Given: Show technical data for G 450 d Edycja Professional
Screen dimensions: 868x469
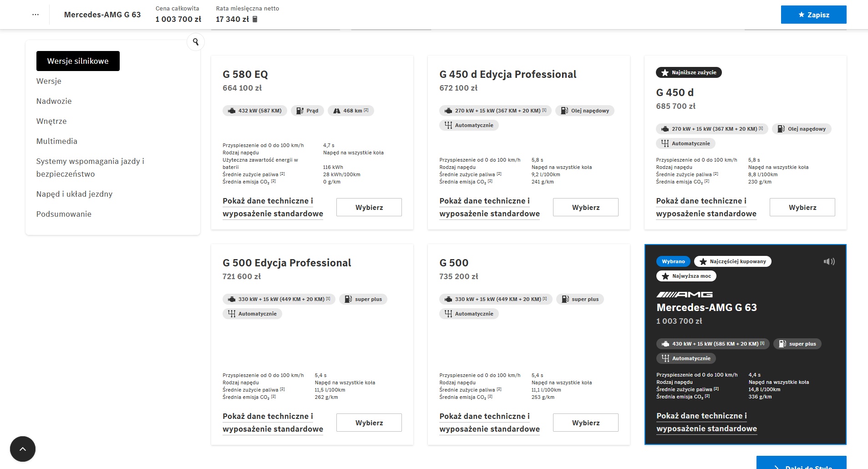Looking at the screenshot, I should point(489,207).
